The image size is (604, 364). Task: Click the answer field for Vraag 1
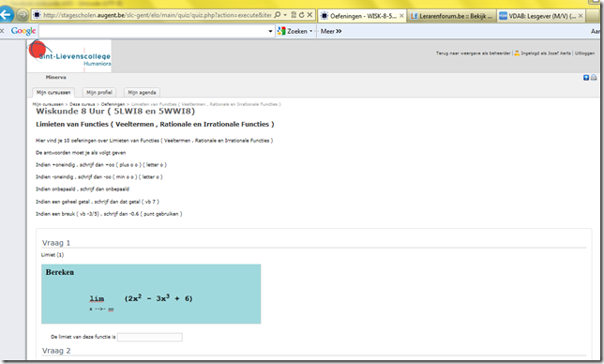[150, 337]
